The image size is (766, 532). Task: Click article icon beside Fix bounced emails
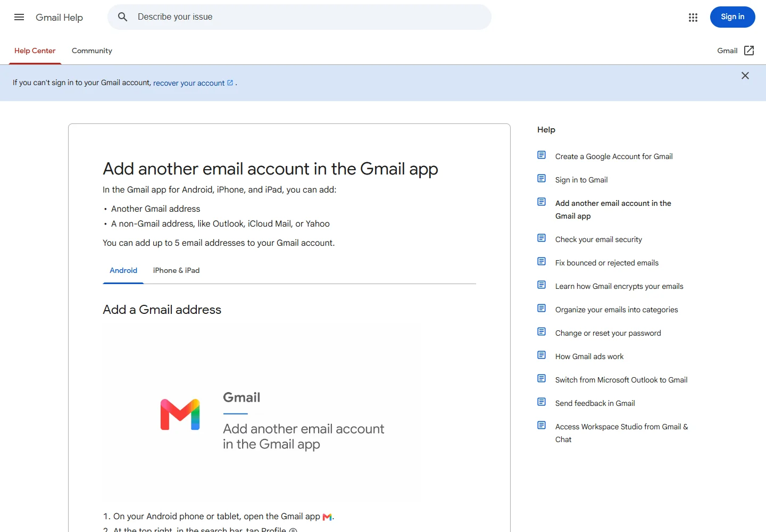click(x=542, y=261)
